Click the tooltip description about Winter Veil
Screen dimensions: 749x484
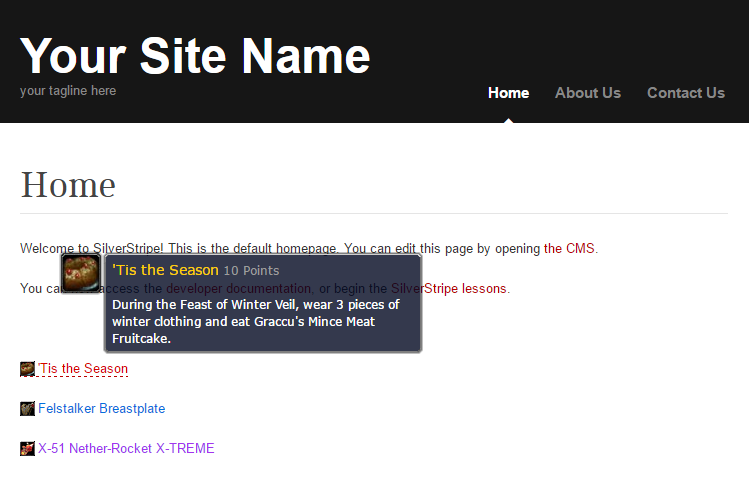[256, 322]
